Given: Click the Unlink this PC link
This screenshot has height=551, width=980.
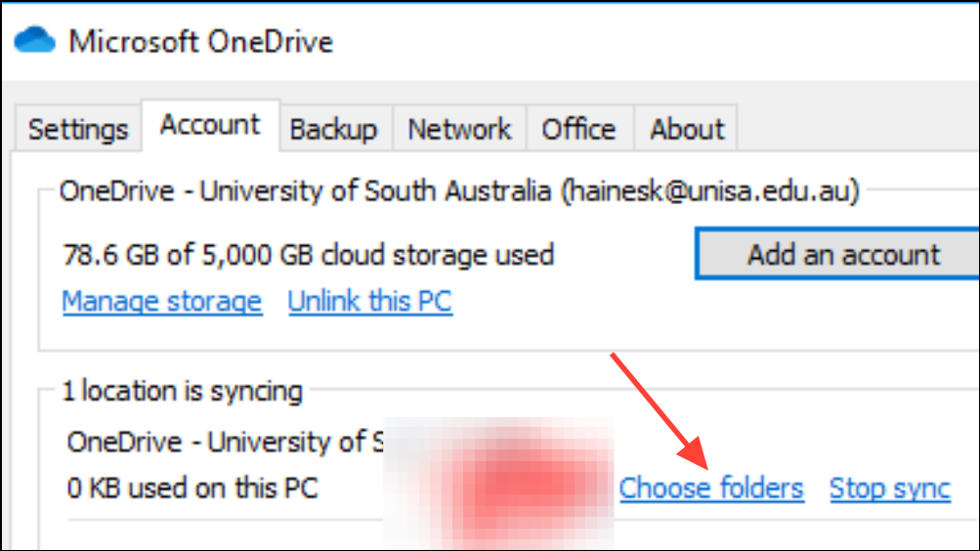Looking at the screenshot, I should 370,302.
